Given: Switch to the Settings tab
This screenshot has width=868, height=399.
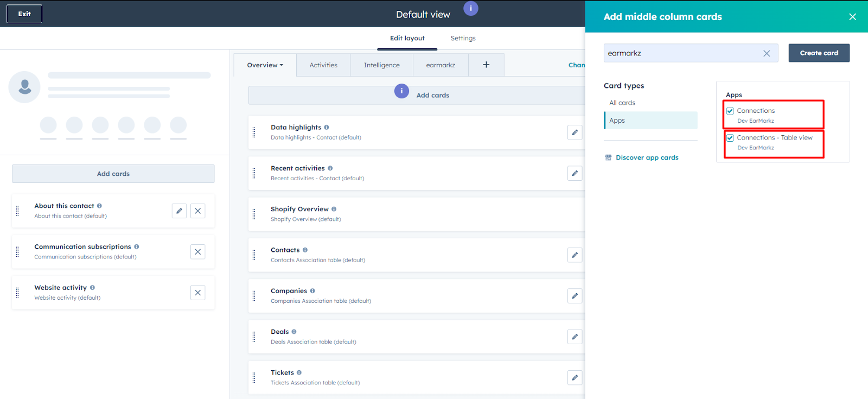Looking at the screenshot, I should (x=463, y=38).
